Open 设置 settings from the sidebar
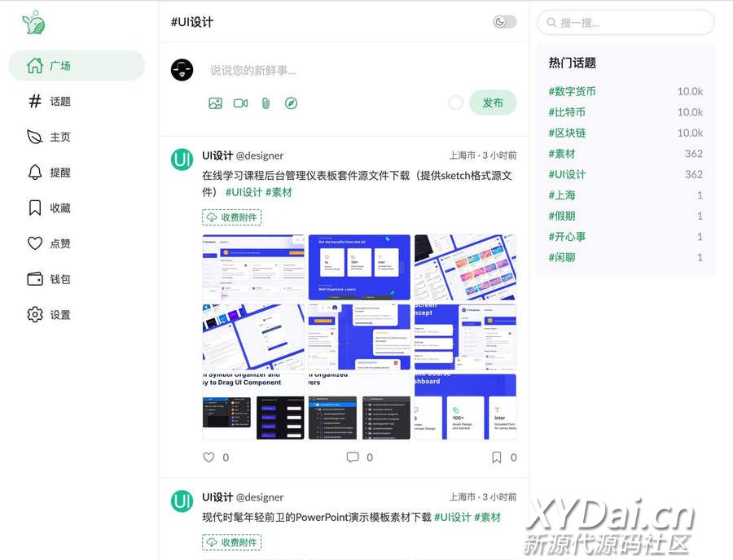 tap(60, 315)
